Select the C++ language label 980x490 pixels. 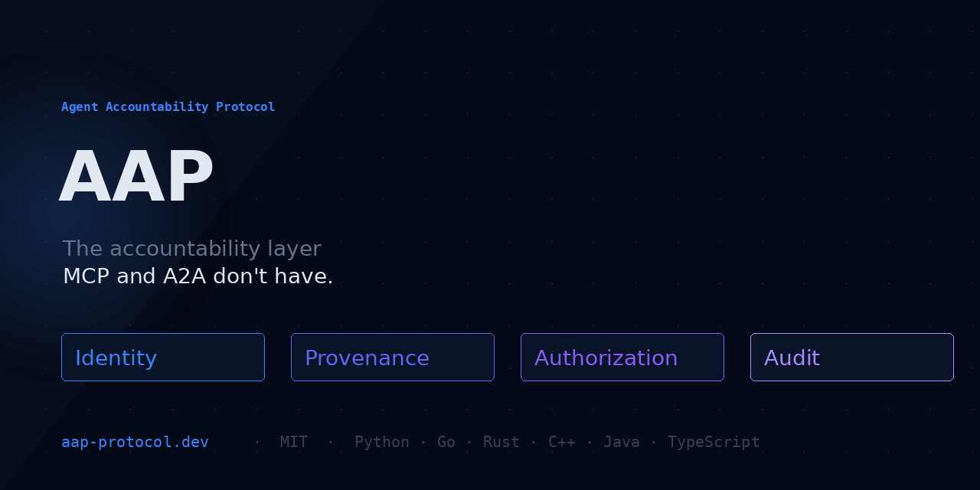click(x=562, y=442)
